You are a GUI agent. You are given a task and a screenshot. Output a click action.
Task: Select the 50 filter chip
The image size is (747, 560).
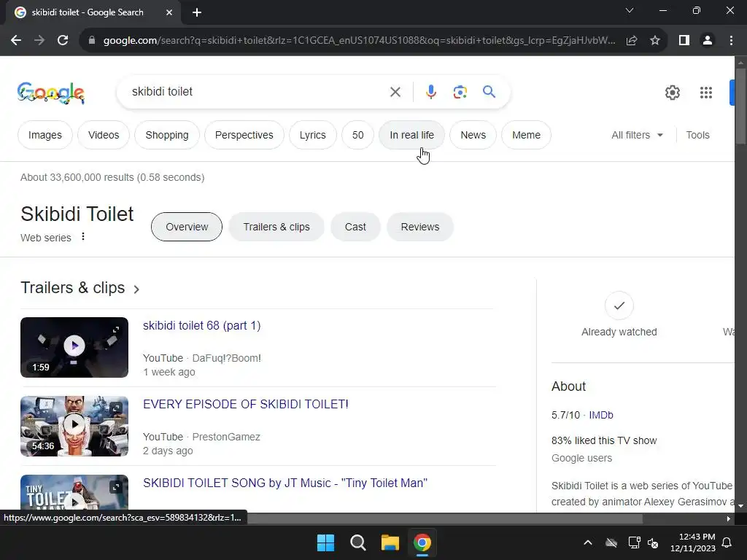357,135
